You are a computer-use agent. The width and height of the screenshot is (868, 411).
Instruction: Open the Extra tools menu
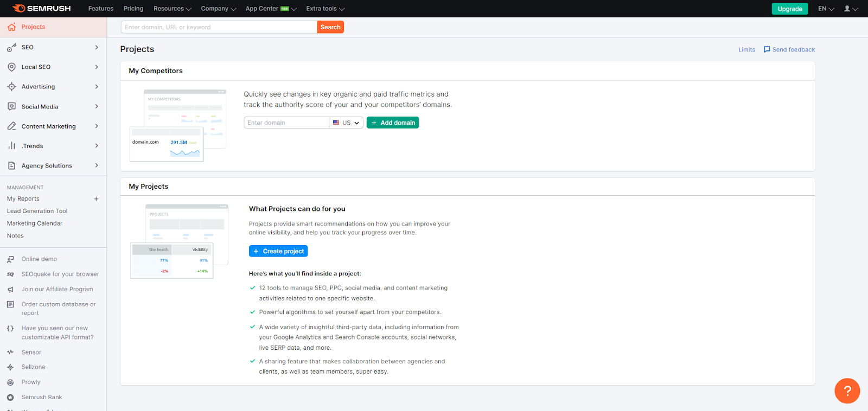[325, 9]
